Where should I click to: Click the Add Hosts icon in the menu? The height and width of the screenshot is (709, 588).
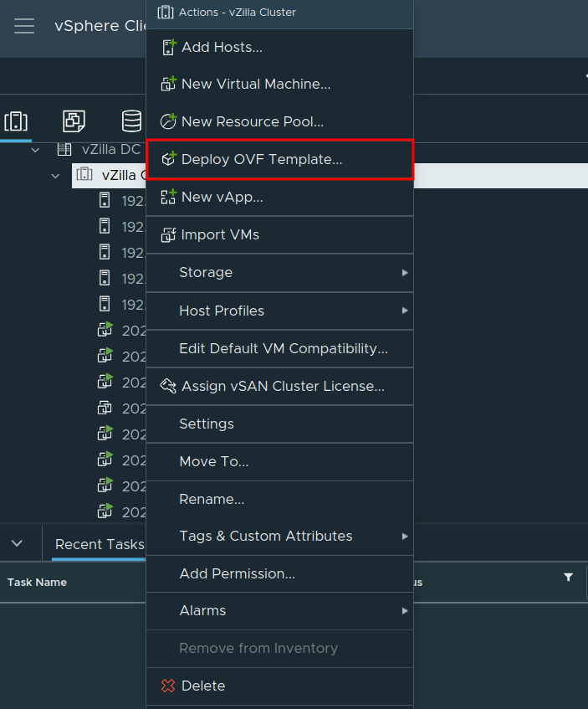169,47
